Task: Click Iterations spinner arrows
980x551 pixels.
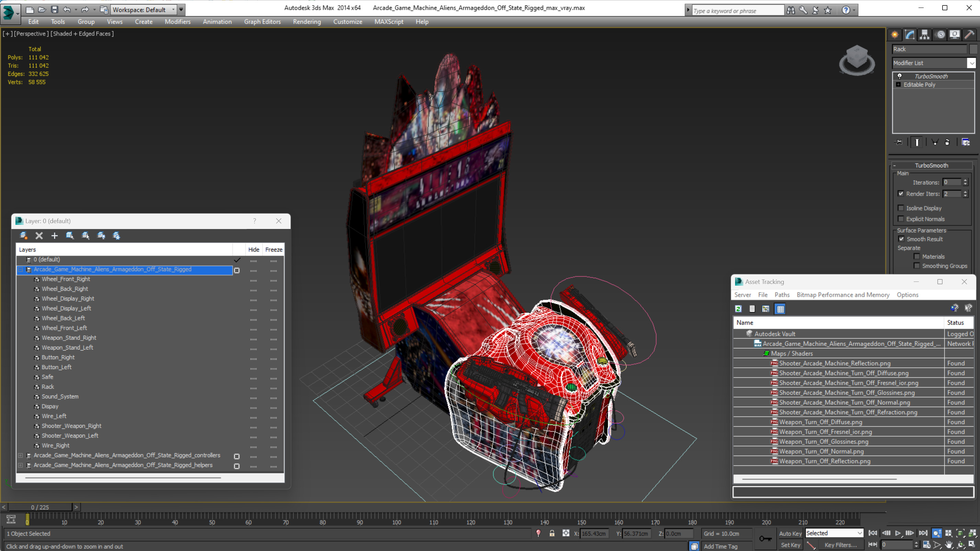Action: (x=965, y=182)
